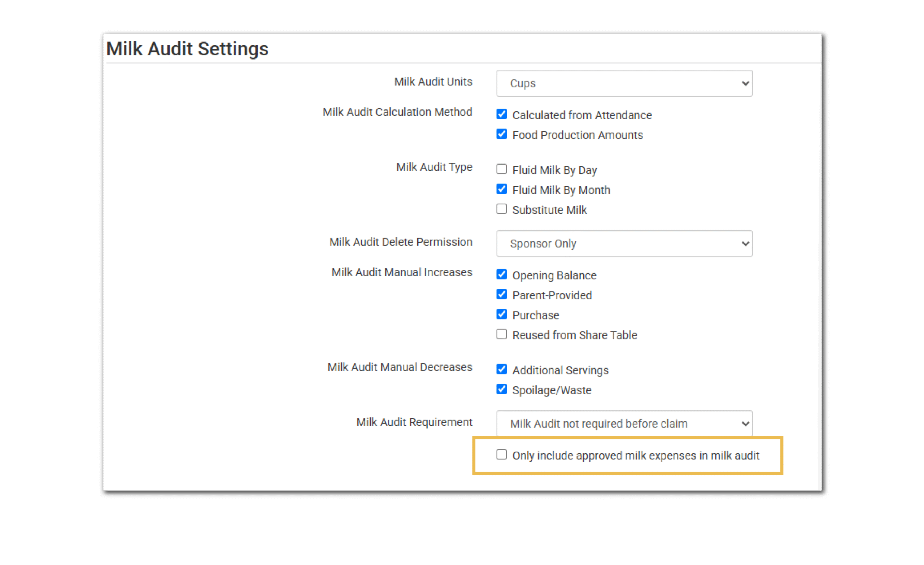Image resolution: width=924 pixels, height=565 pixels.
Task: Click the Milk Audit Settings heading
Action: (187, 49)
